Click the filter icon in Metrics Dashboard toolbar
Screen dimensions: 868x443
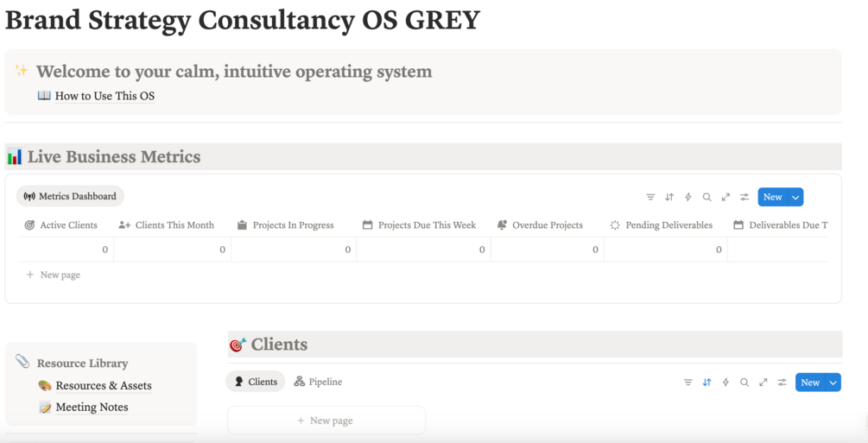click(x=650, y=197)
